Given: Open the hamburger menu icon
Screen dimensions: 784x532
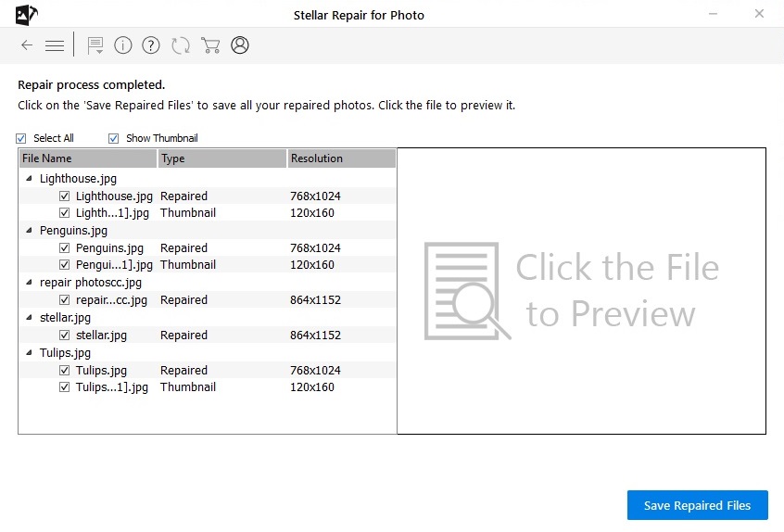Looking at the screenshot, I should pyautogui.click(x=55, y=46).
